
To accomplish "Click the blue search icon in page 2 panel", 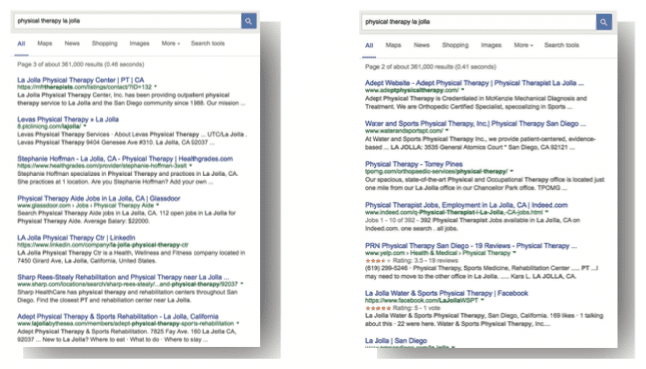I will (604, 22).
